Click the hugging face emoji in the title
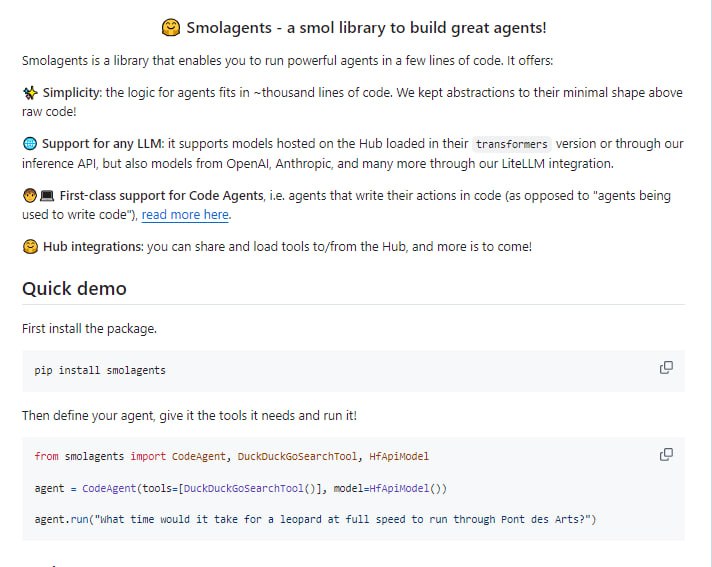Screen dimensions: 712x567 pyautogui.click(x=170, y=28)
